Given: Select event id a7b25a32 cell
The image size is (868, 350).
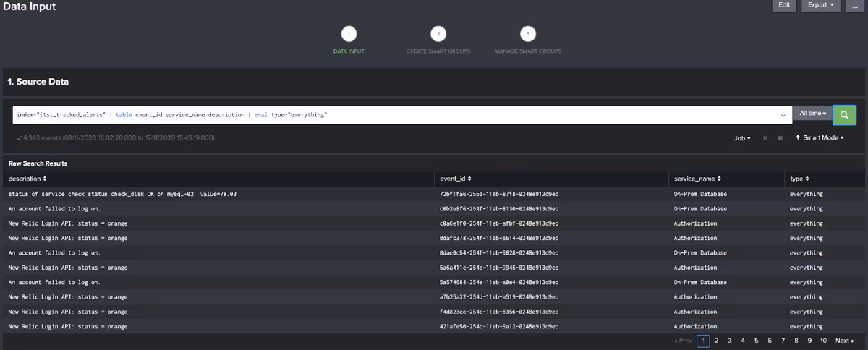Looking at the screenshot, I should 498,297.
